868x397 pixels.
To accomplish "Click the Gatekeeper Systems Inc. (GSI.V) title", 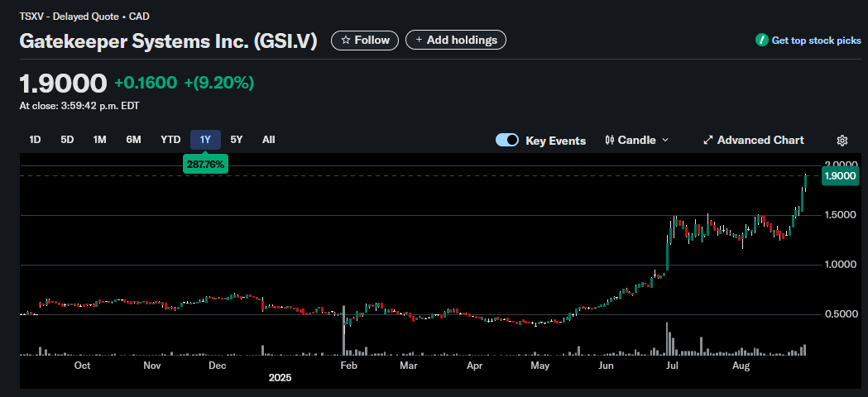I will pos(168,41).
